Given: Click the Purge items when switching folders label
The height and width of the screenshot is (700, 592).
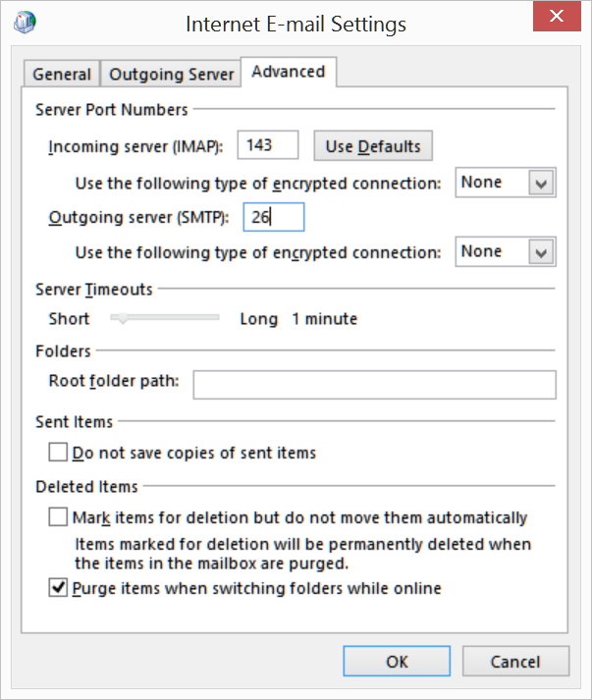Looking at the screenshot, I should point(257,589).
